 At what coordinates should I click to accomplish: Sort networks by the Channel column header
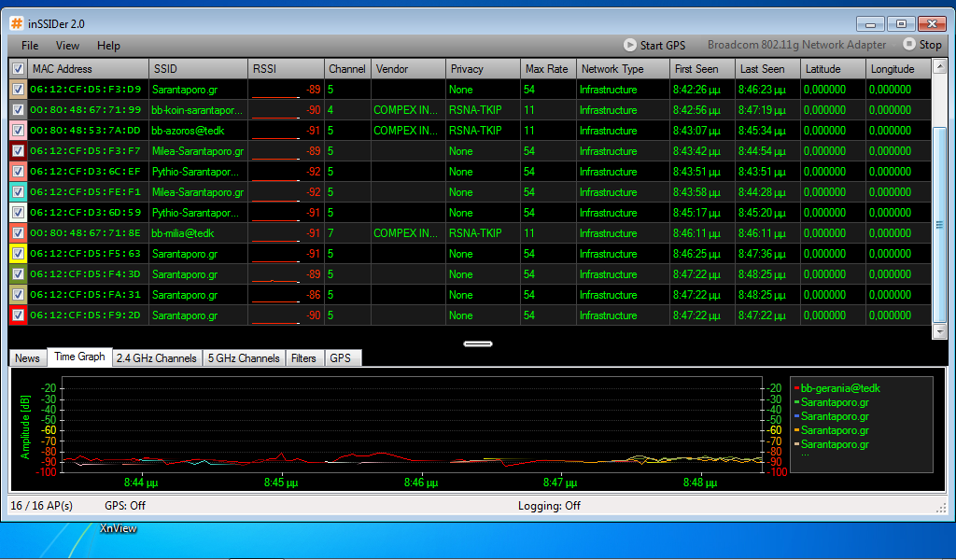[x=347, y=69]
